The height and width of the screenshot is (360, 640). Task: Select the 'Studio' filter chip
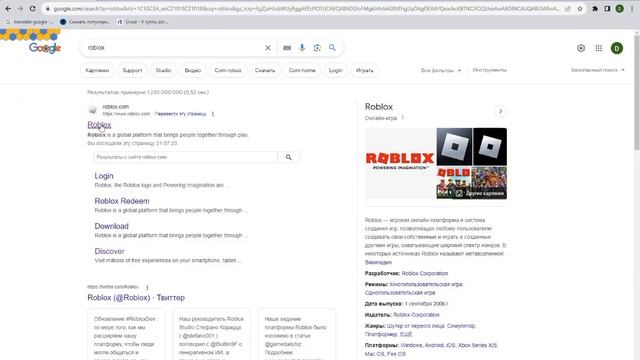click(163, 70)
